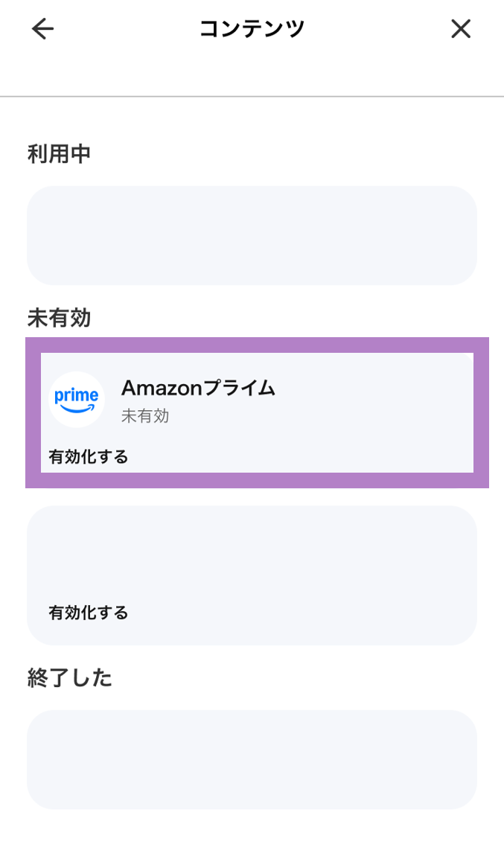The width and height of the screenshot is (504, 853).
Task: Tap the Amazon prime logo icon
Action: click(77, 399)
